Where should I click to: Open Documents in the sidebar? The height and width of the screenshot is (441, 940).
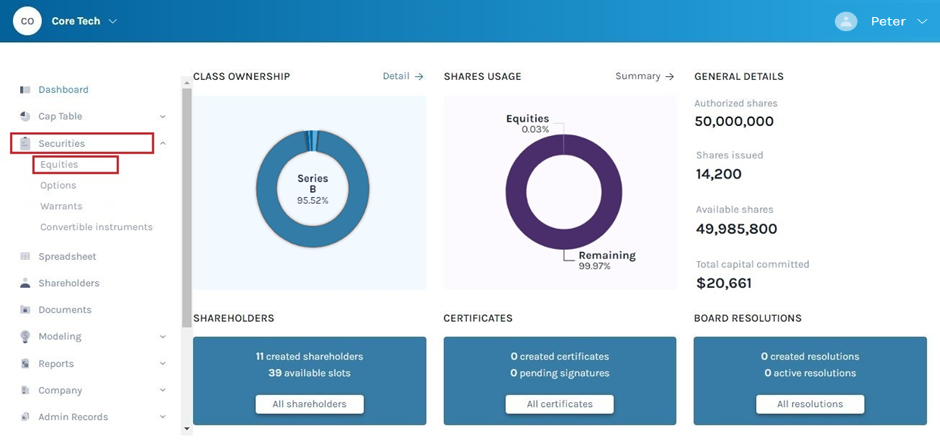pyautogui.click(x=65, y=310)
